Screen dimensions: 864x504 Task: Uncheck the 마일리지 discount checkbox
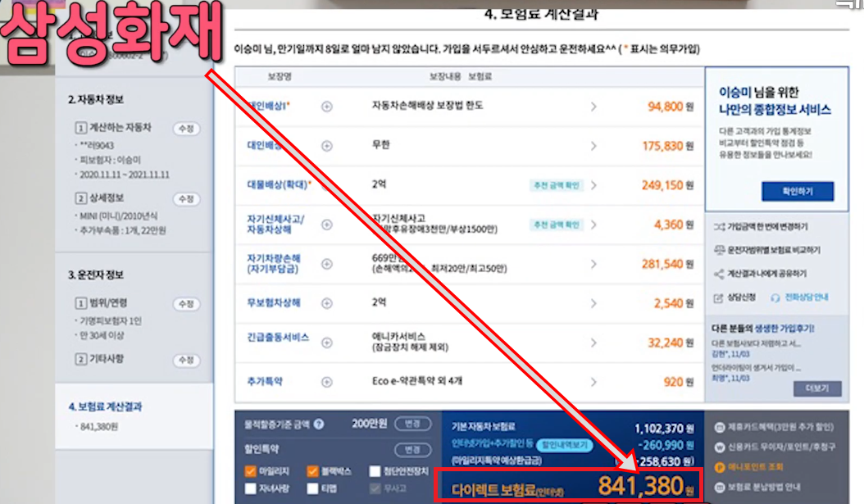(250, 471)
